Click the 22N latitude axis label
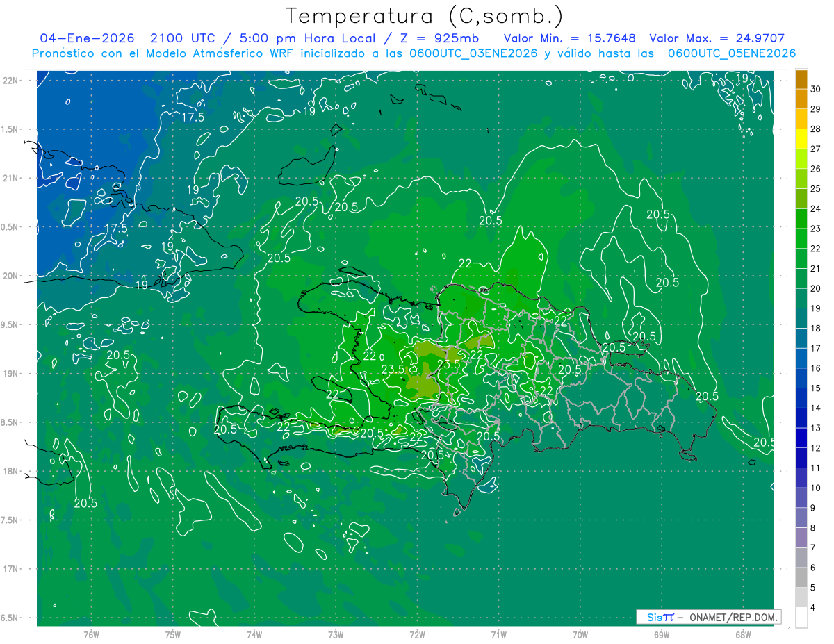The height and width of the screenshot is (644, 834). [x=10, y=81]
